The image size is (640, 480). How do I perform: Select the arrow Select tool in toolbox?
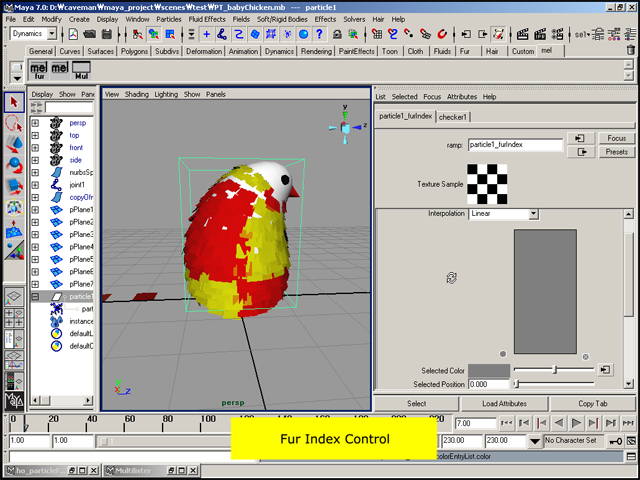14,102
